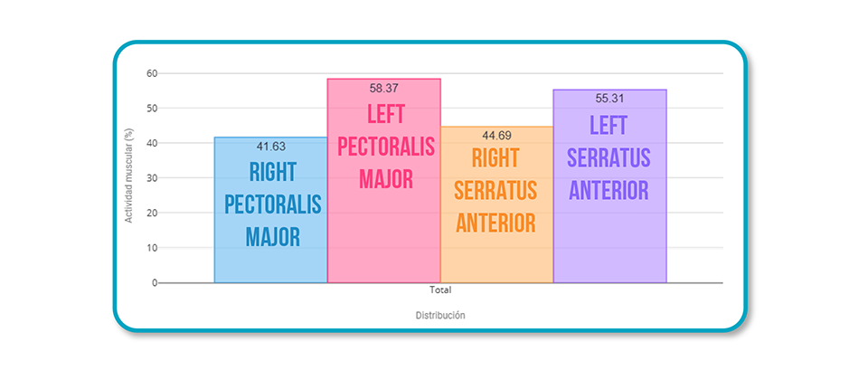Click the 40 y-axis tick label
The height and width of the screenshot is (380, 868).
pyautogui.click(x=152, y=143)
